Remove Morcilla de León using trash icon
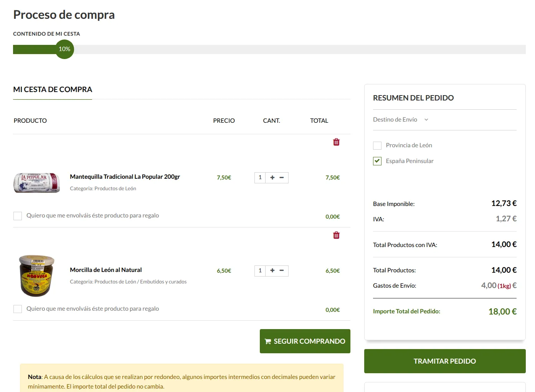Image resolution: width=535 pixels, height=392 pixels. coord(336,235)
